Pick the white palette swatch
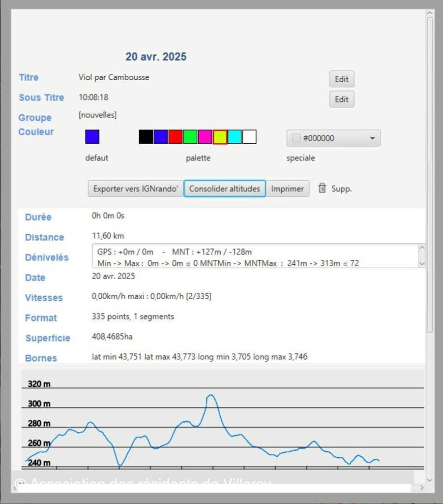 pos(249,137)
